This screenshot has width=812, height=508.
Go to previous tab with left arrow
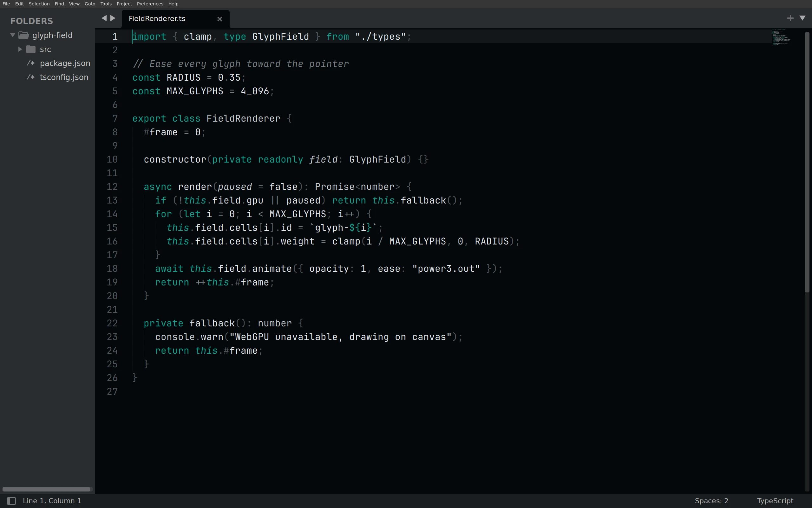click(x=104, y=18)
